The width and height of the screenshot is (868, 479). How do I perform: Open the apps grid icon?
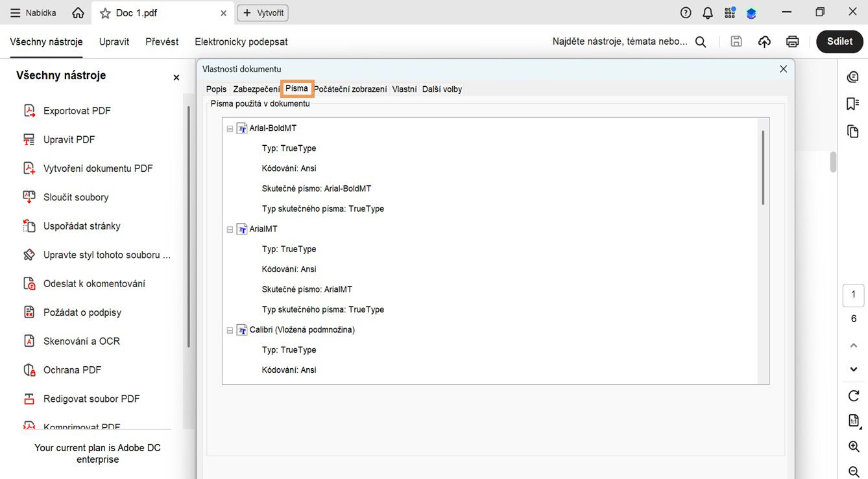click(x=730, y=13)
